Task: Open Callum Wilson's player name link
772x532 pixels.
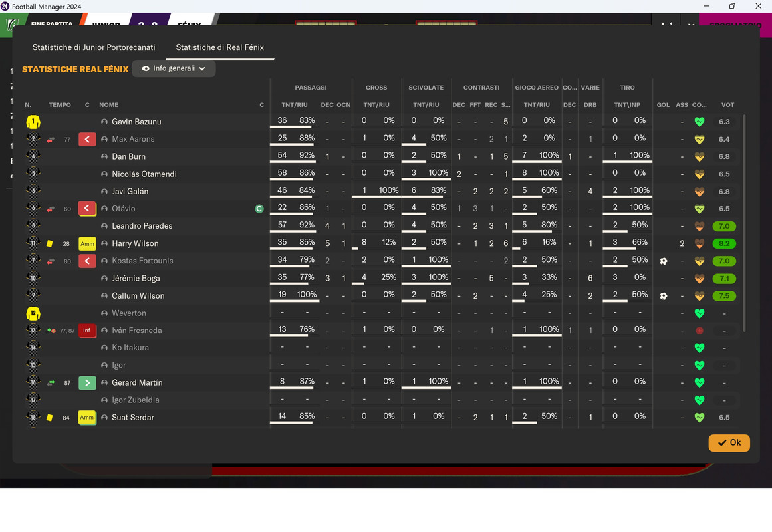Action: pyautogui.click(x=138, y=296)
